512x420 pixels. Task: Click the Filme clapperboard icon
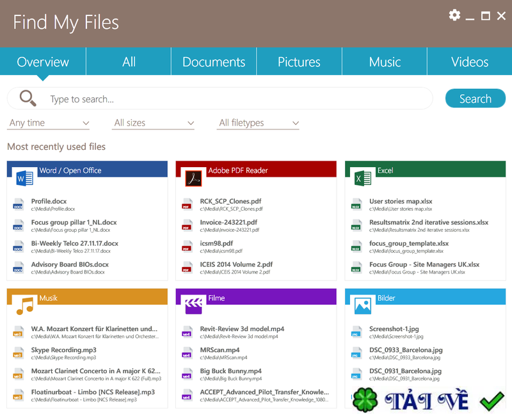point(194,305)
